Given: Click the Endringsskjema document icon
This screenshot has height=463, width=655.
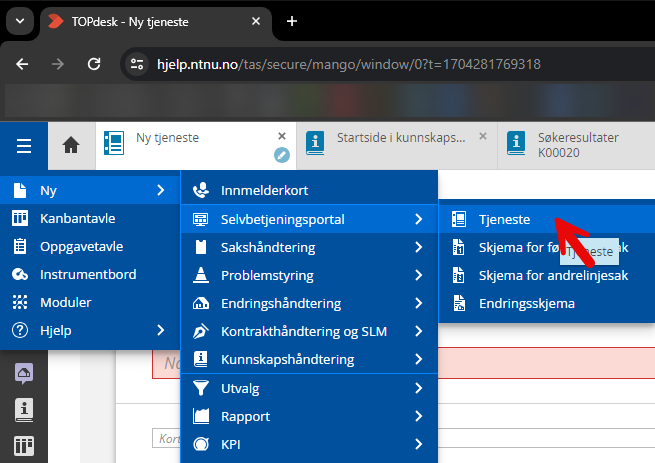Looking at the screenshot, I should [459, 303].
